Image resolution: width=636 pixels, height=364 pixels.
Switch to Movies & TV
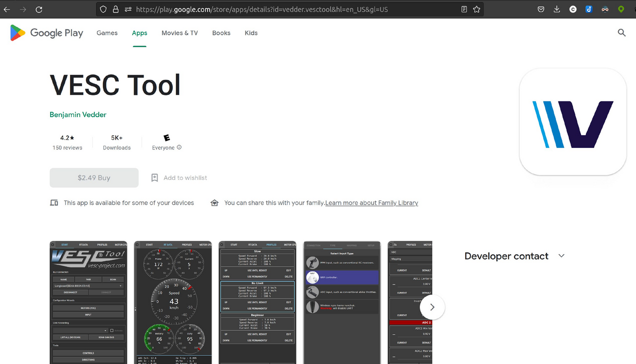[179, 33]
